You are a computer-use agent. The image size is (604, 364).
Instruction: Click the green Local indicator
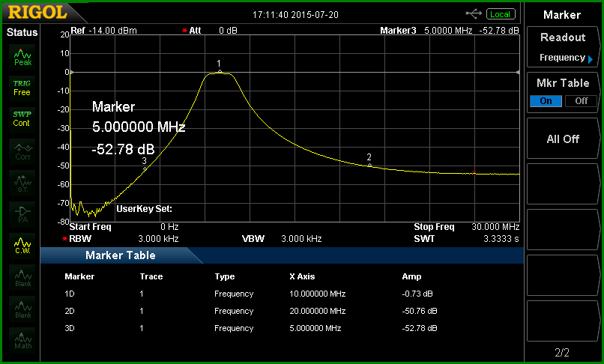coord(501,14)
